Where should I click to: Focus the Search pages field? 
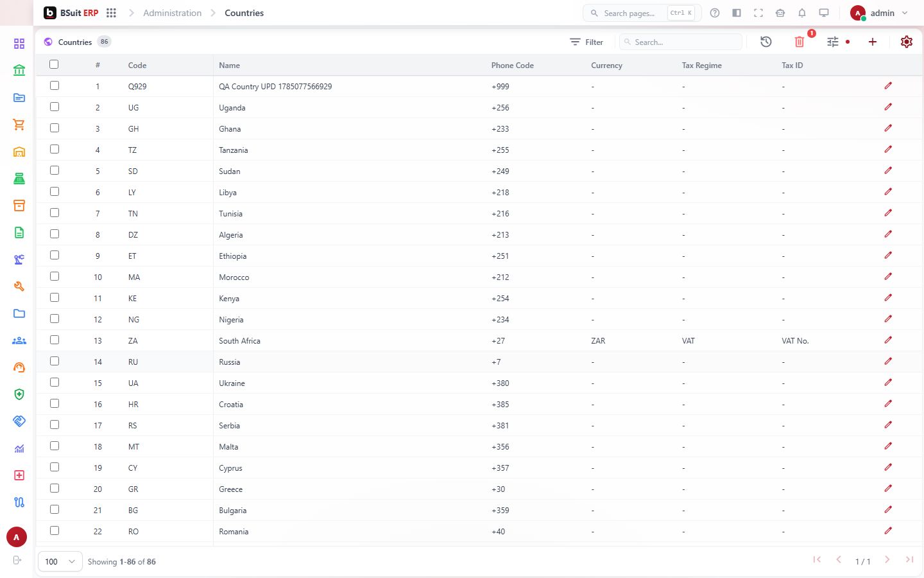[x=642, y=13]
